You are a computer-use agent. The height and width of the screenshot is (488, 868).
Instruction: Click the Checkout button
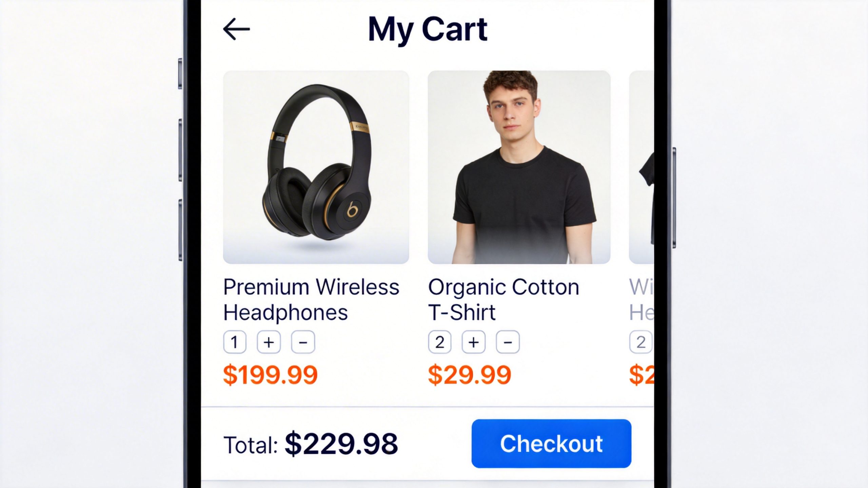click(551, 444)
